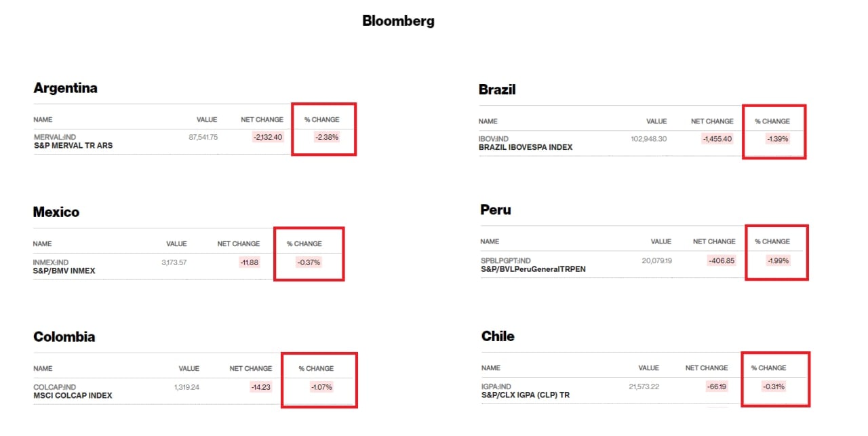
Task: Click the -2.38% change for Argentina
Action: point(326,137)
